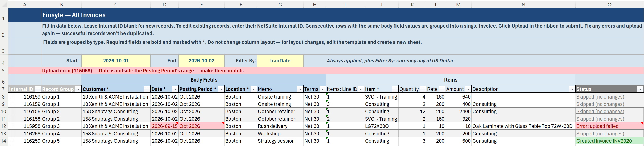Image resolution: width=644 pixels, height=146 pixels.
Task: Open the Rate column filter dropdown
Action: click(442, 89)
